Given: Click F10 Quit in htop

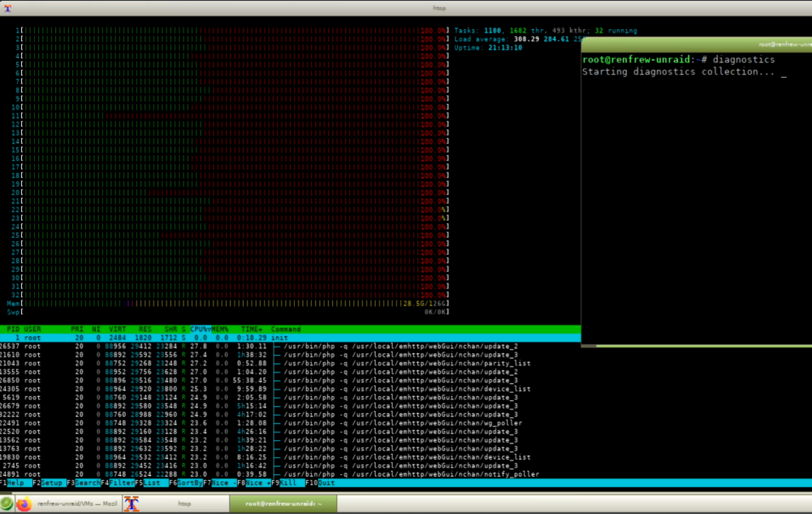Looking at the screenshot, I should 320,483.
